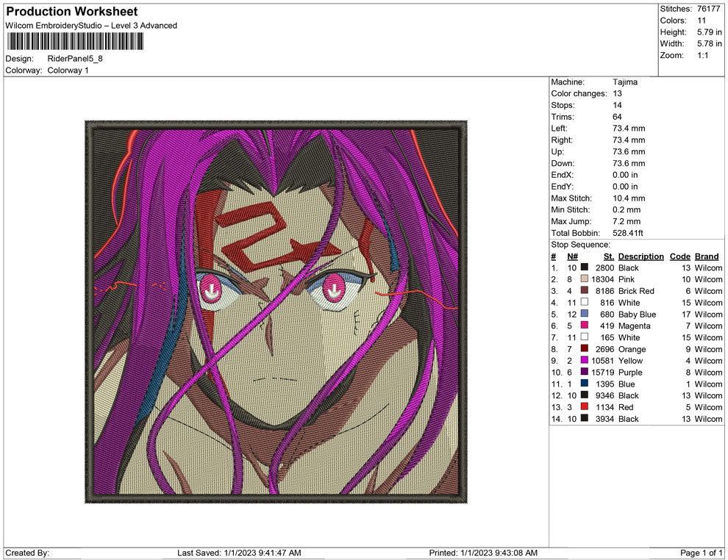Select the Black swatch with 3934 stitches
This screenshot has height=560, width=728.
tap(585, 418)
